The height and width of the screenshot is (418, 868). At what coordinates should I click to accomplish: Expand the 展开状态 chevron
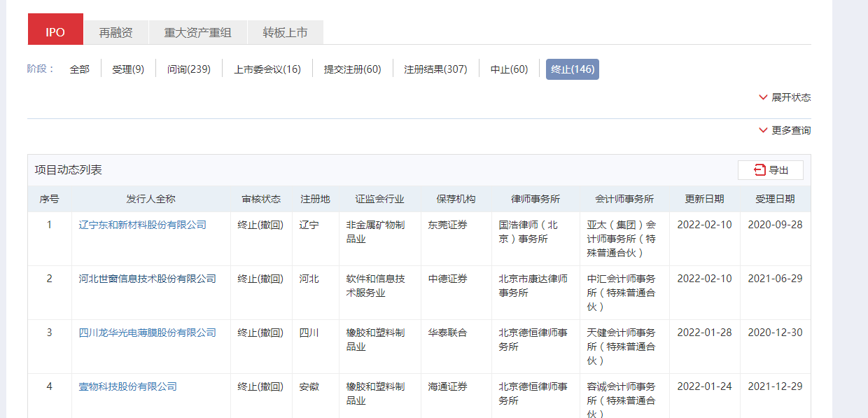763,97
